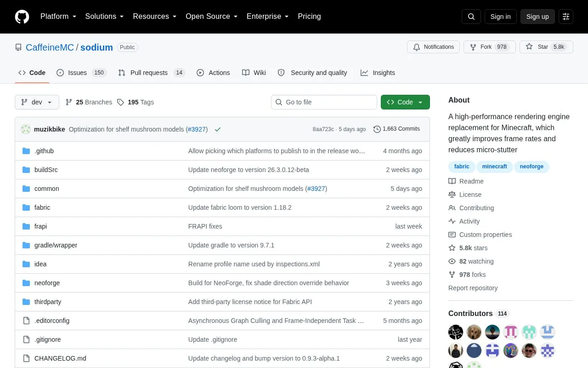Click the muzikbike avatar
The width and height of the screenshot is (588, 368).
click(26, 129)
